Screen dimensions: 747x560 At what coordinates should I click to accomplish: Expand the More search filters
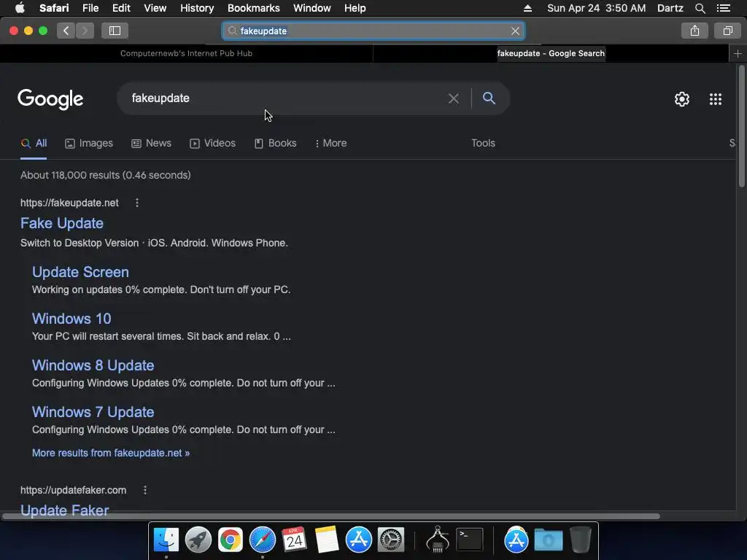330,144
